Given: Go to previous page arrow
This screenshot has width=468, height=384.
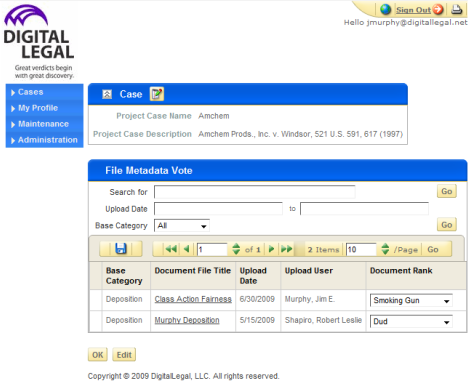Looking at the screenshot, I should click(x=187, y=249).
